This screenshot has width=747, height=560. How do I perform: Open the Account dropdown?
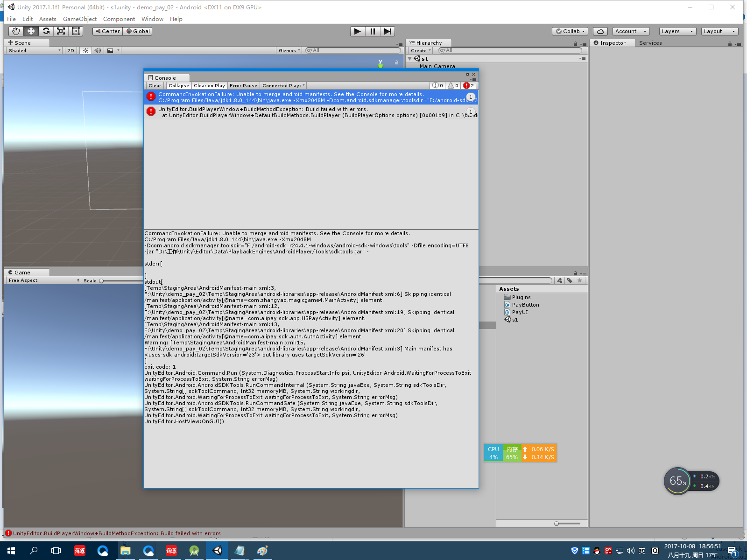631,31
